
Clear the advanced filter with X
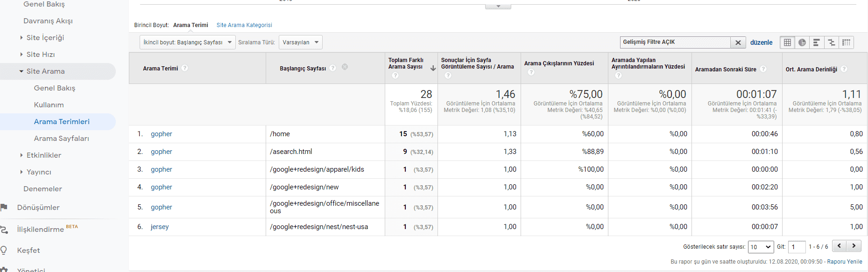pos(738,42)
